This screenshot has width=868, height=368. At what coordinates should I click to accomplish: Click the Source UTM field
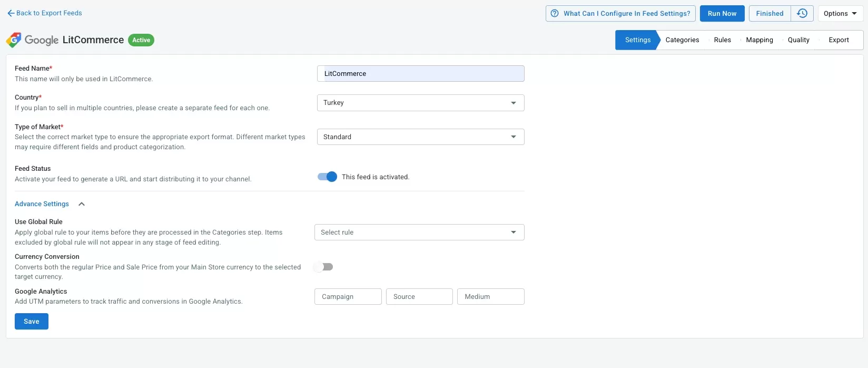coord(419,297)
